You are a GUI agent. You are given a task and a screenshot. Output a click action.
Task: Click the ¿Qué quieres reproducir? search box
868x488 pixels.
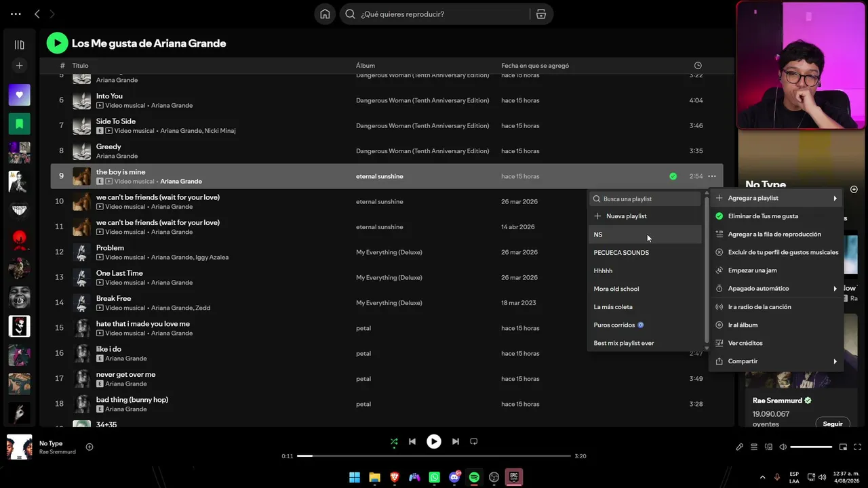[x=434, y=14]
